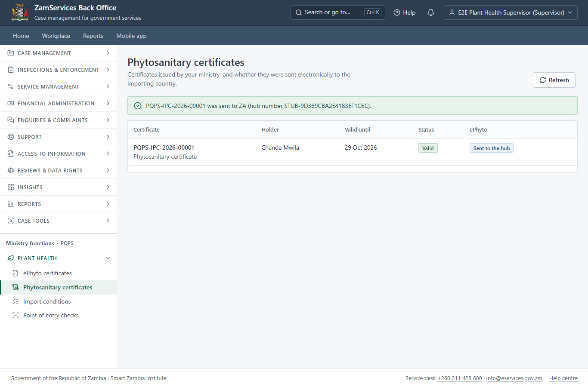Click the service desk phone number link
The width and height of the screenshot is (588, 387).
click(460, 378)
